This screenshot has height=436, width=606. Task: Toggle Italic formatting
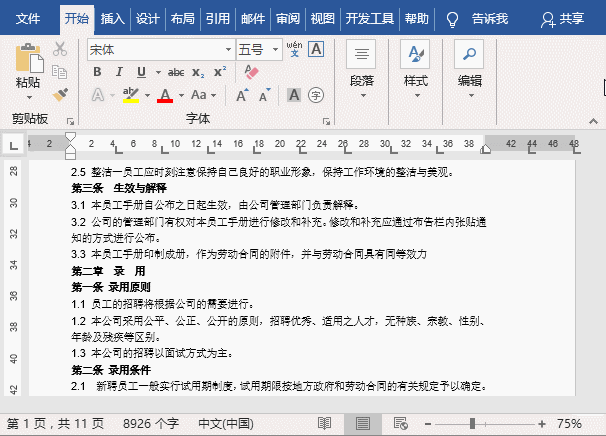coord(119,72)
